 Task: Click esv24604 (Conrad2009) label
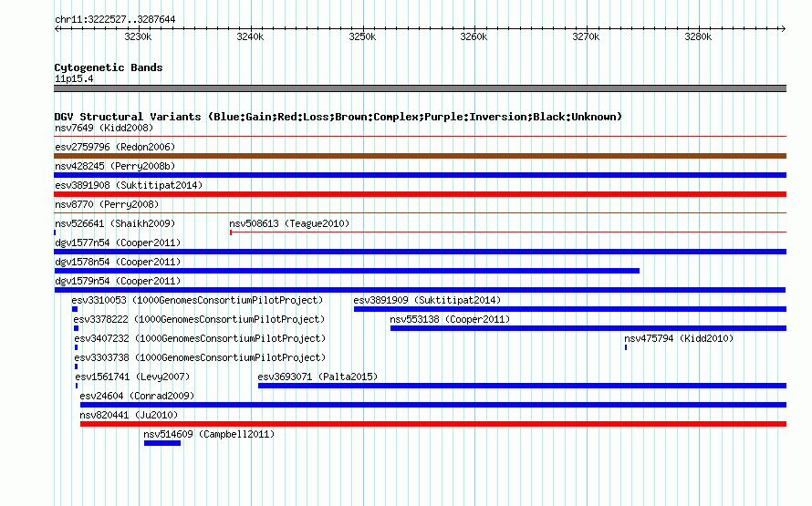point(137,396)
